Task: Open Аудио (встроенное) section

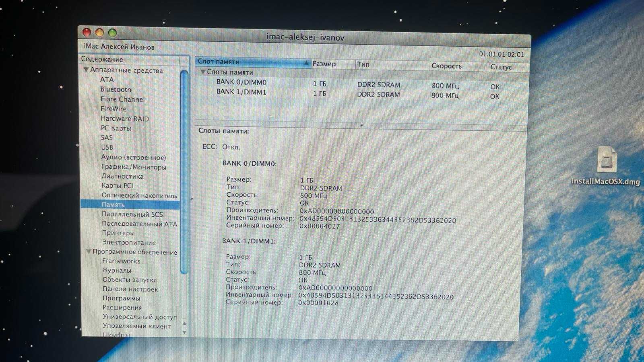Action: point(134,157)
